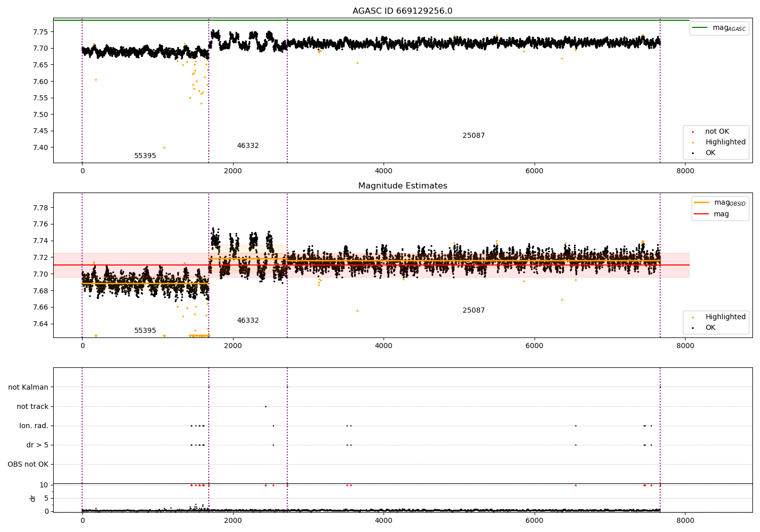The height and width of the screenshot is (532, 760).
Task: Click '25087' in the Magnitude Estimates panel
Action: [x=474, y=311]
